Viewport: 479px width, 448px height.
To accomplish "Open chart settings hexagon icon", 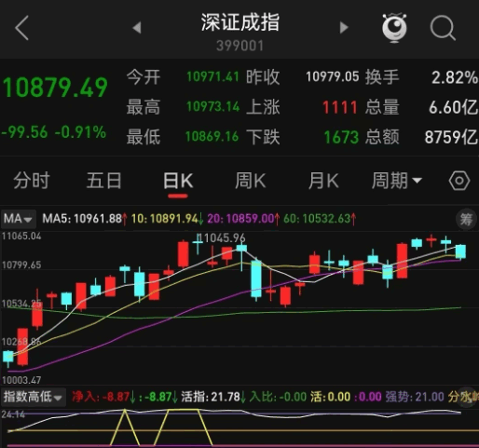I will [459, 181].
